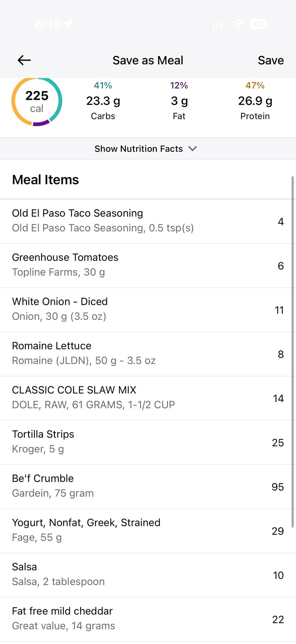This screenshot has width=296, height=644.
Task: Click the chevron next to Nutrition Facts
Action: coord(193,149)
